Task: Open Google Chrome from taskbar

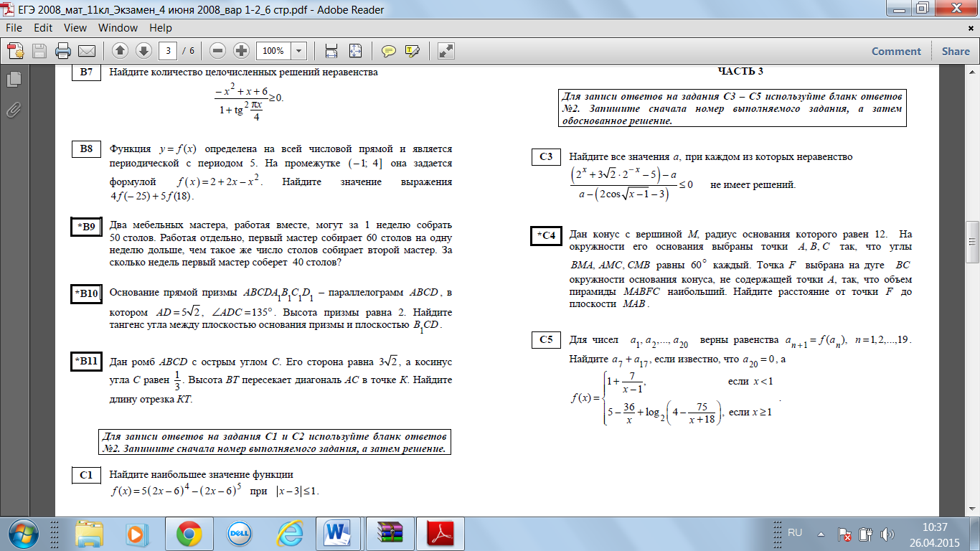Action: [189, 534]
